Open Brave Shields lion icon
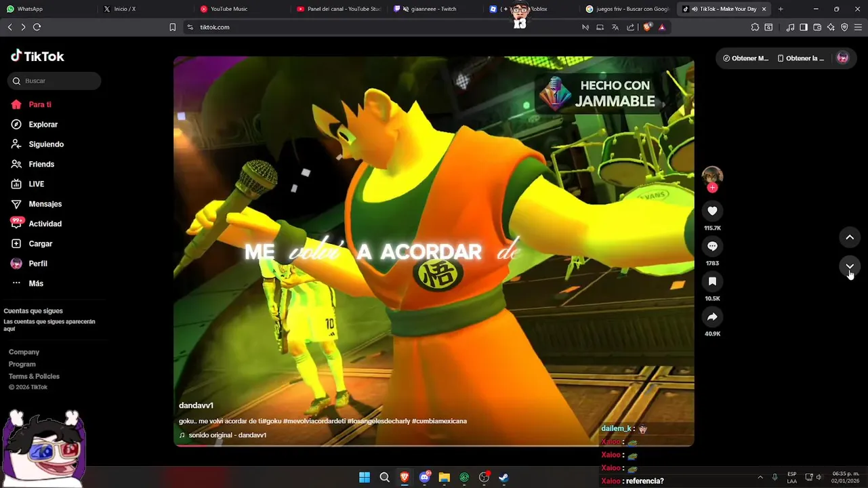Image resolution: width=868 pixels, height=488 pixels. tap(647, 27)
